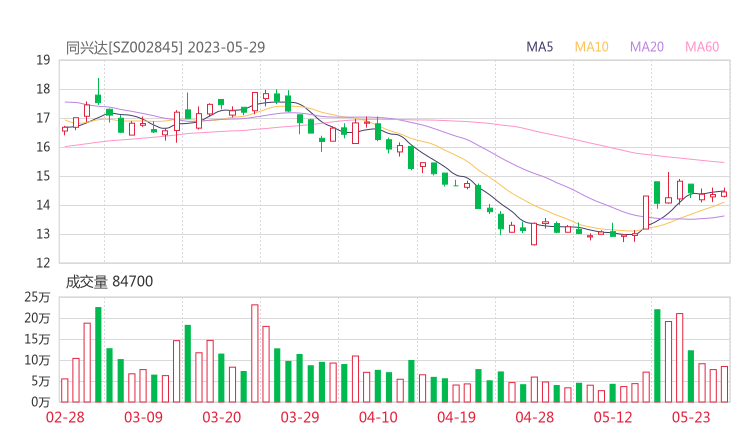Viewport: 740px width, 440px height.
Task: Click the price axis label 15
Action: [x=43, y=176]
